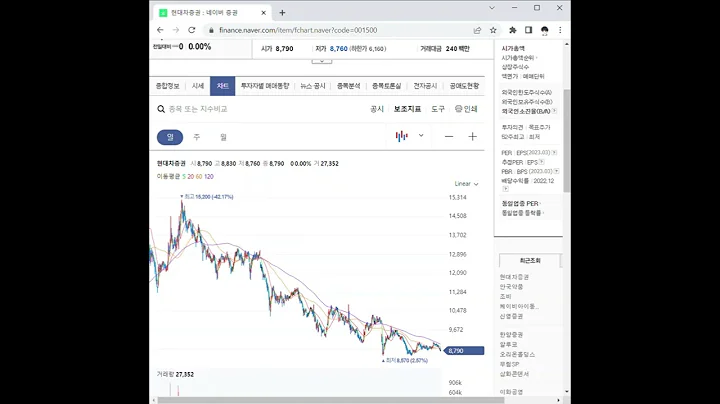Click the vertical page scrollbar thumb
720x404 pixels.
click(x=567, y=140)
